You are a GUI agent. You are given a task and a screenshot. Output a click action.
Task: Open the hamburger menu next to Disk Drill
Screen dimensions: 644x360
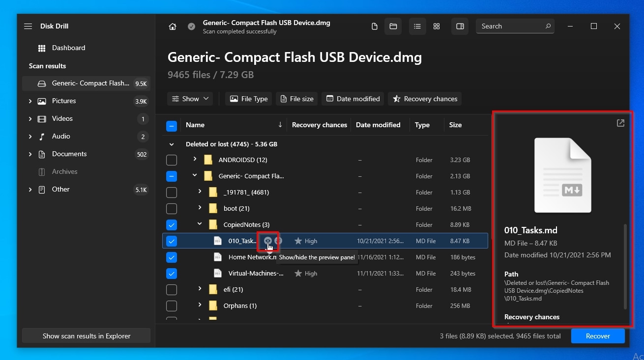(28, 27)
